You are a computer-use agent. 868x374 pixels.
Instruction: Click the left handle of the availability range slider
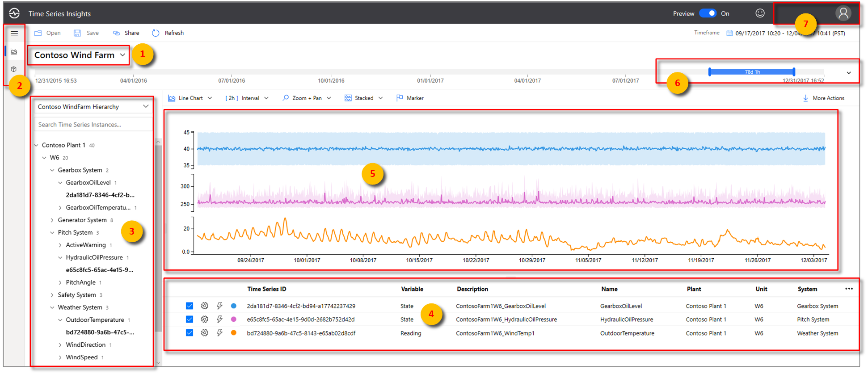710,71
